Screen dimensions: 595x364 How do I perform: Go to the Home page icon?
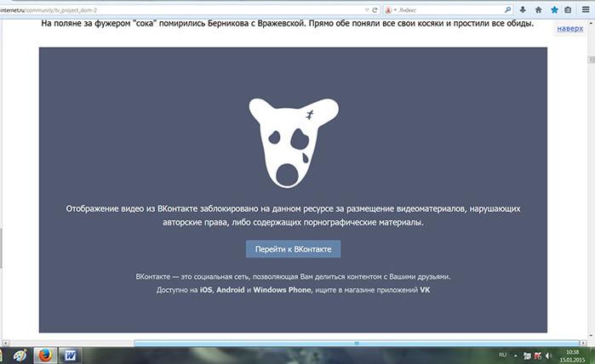[x=538, y=10]
